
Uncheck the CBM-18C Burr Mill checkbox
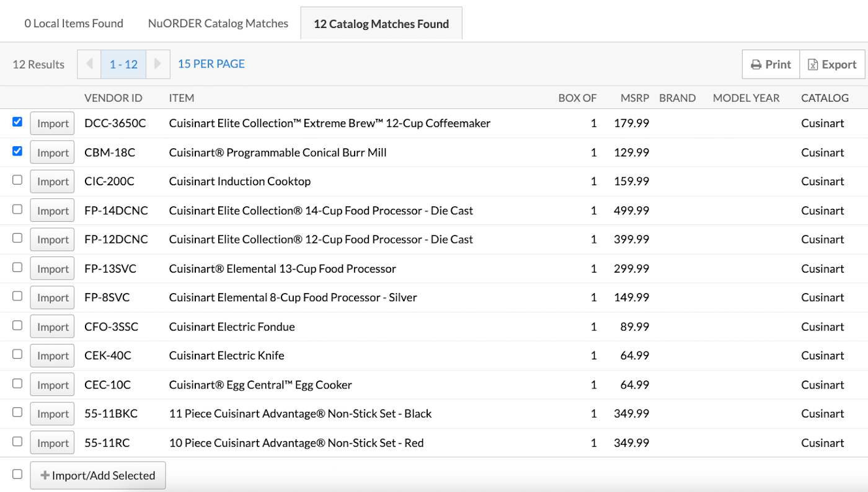[x=17, y=151]
